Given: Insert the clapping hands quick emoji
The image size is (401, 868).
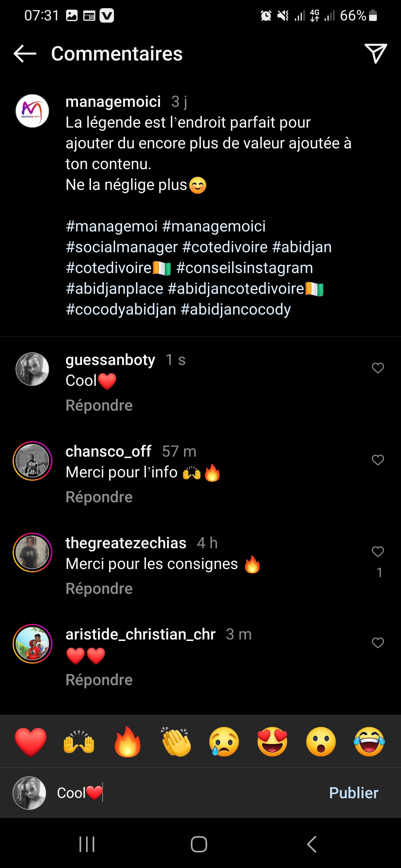Looking at the screenshot, I should 176,742.
